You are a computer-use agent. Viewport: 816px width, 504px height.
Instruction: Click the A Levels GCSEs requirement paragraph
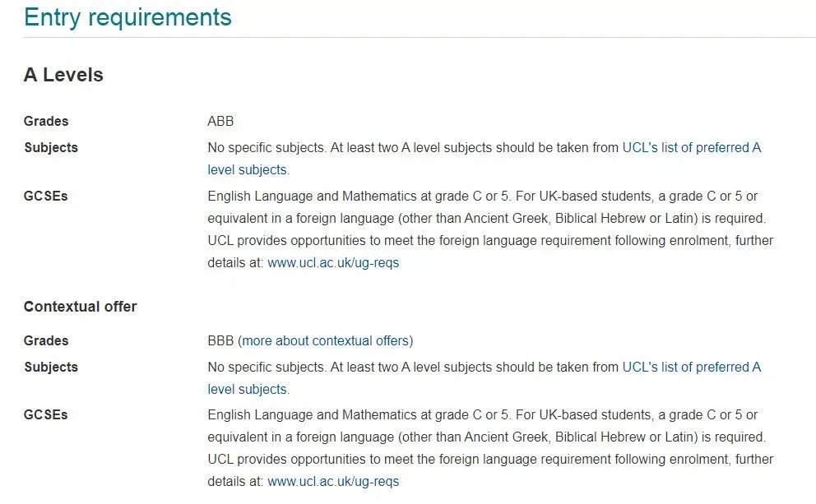490,229
